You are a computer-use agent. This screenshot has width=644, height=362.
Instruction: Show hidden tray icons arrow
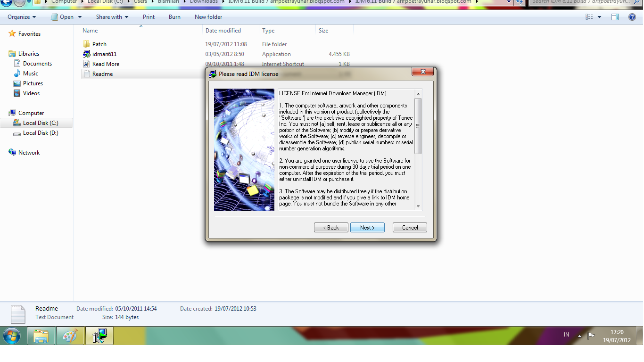[579, 336]
